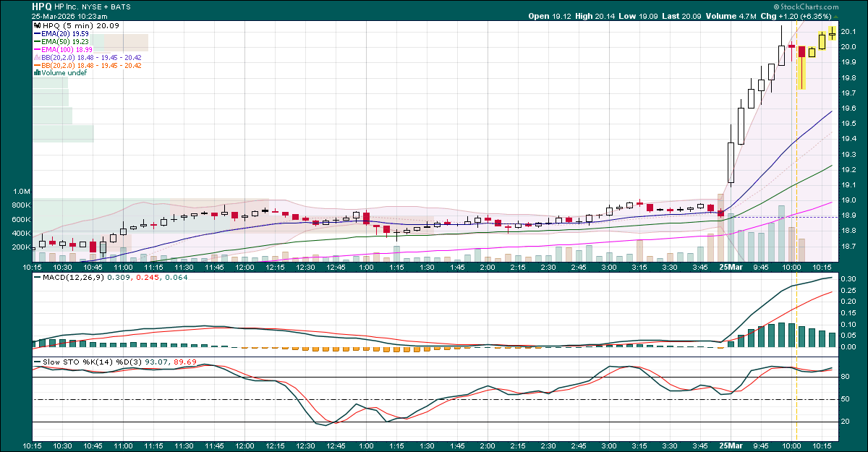Click the 19.0 price axis label

coord(848,200)
